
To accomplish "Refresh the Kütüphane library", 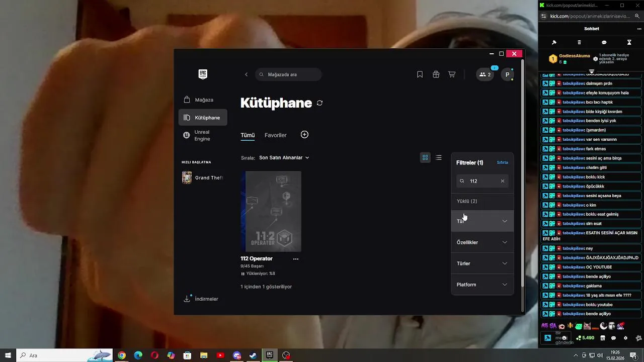I will coord(319,103).
